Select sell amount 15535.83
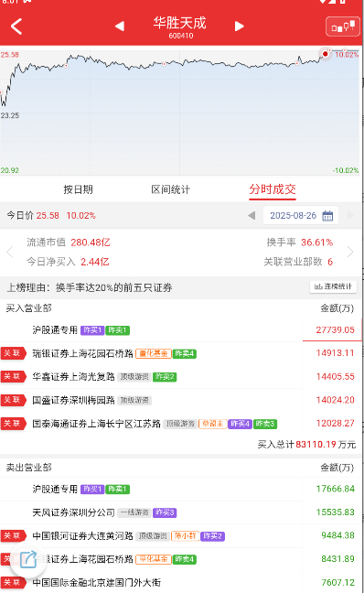 (x=336, y=512)
